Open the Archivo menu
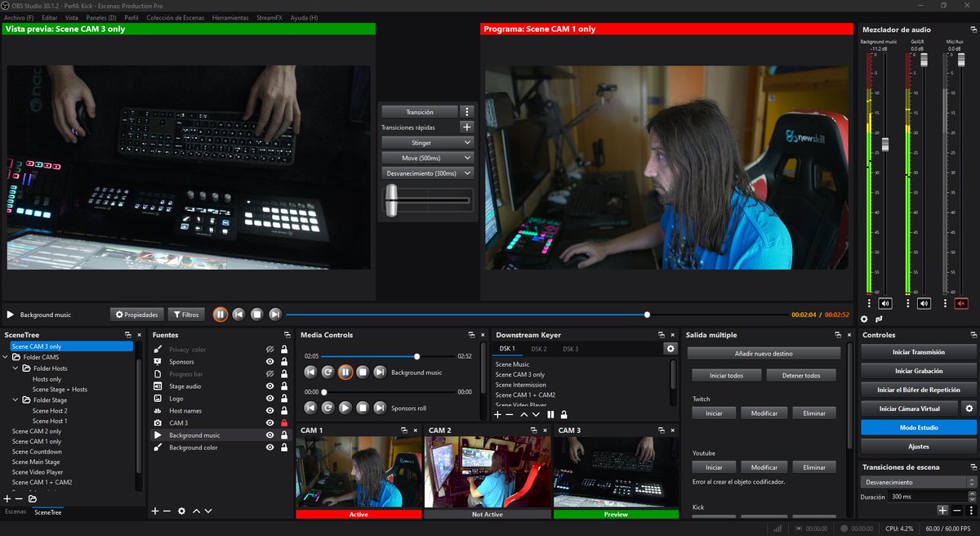 pos(19,17)
